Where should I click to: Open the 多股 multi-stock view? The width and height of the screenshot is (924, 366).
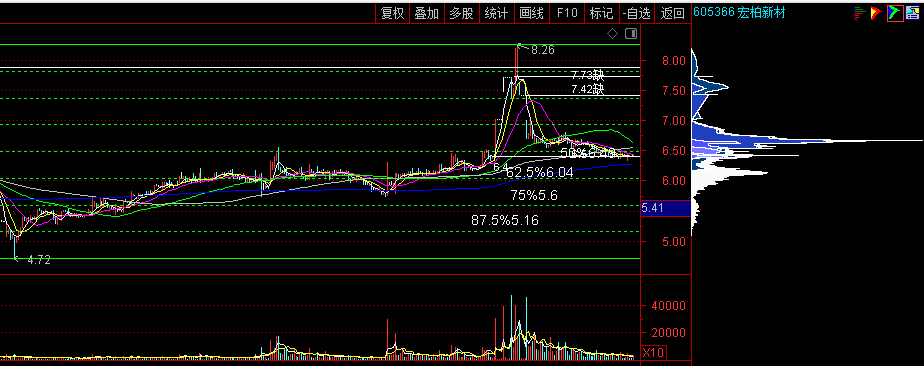pos(461,14)
